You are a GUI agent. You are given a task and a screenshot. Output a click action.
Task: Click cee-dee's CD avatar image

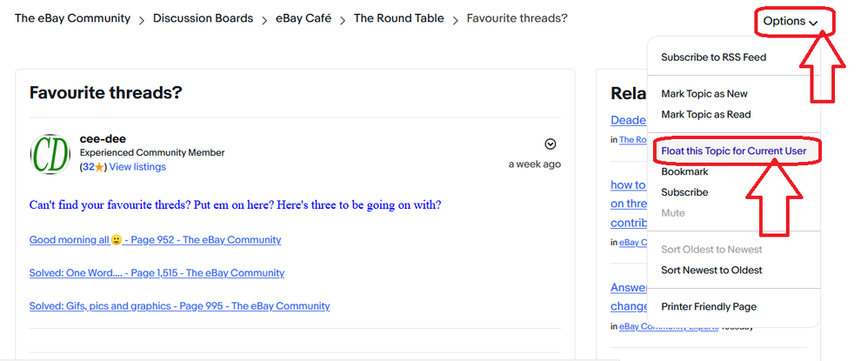(50, 154)
